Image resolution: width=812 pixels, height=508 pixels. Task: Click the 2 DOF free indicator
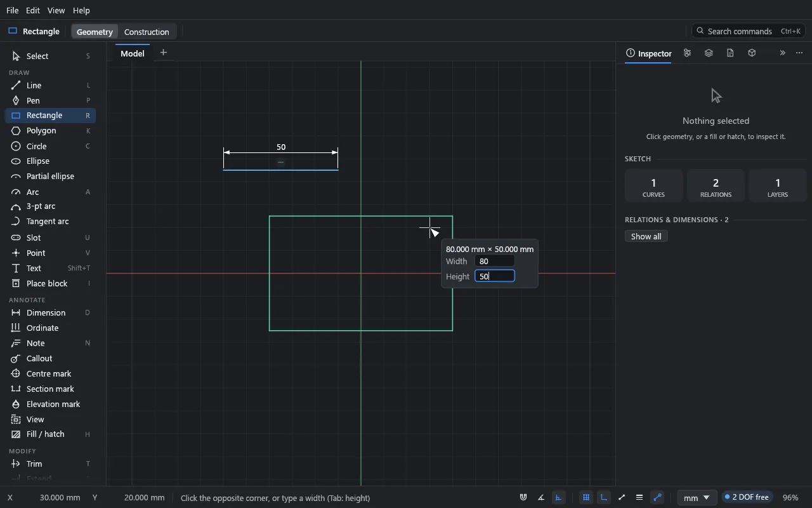[x=747, y=498]
